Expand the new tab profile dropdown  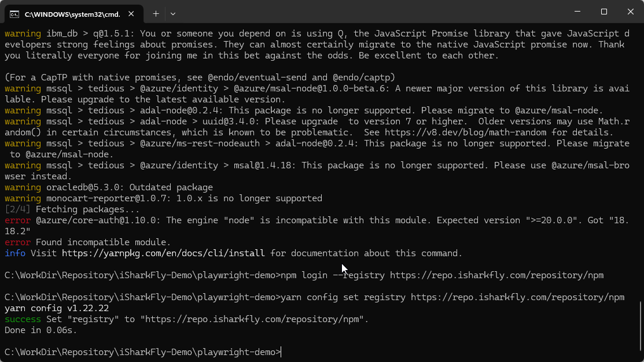click(173, 14)
